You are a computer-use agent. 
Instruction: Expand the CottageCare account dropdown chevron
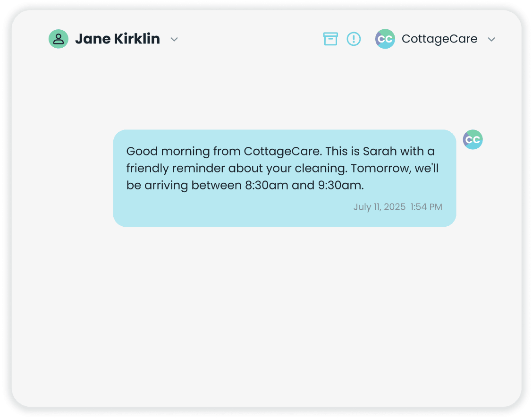tap(491, 39)
